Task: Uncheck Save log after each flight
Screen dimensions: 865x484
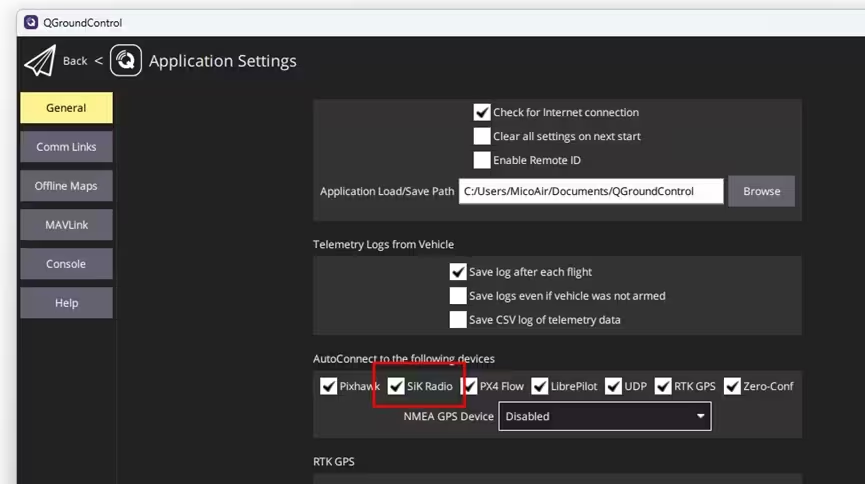Action: pyautogui.click(x=458, y=272)
